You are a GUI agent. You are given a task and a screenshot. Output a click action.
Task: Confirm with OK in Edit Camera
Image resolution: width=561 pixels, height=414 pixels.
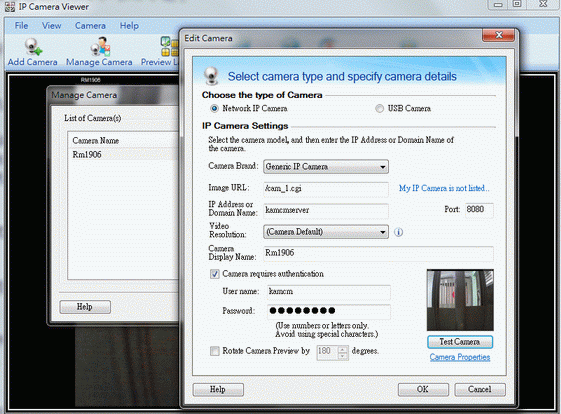423,389
